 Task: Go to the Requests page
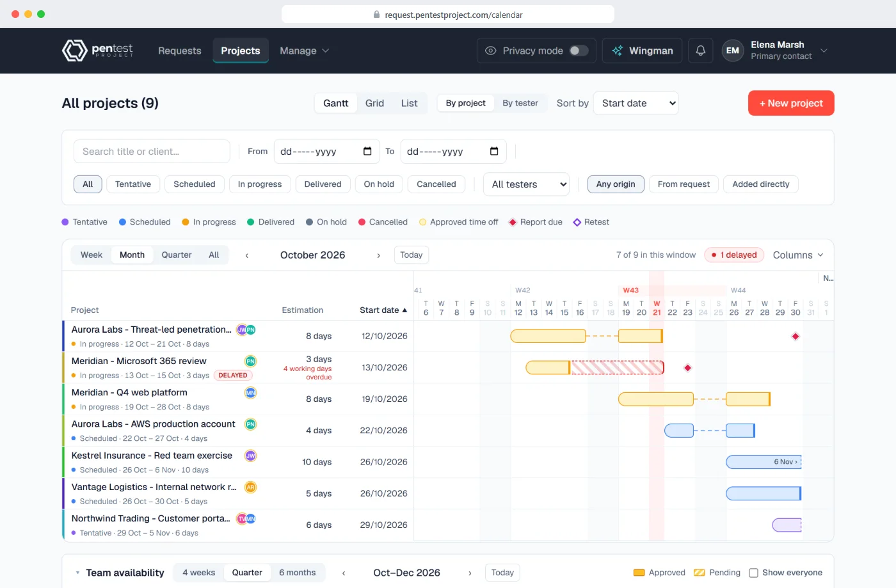[x=180, y=51]
